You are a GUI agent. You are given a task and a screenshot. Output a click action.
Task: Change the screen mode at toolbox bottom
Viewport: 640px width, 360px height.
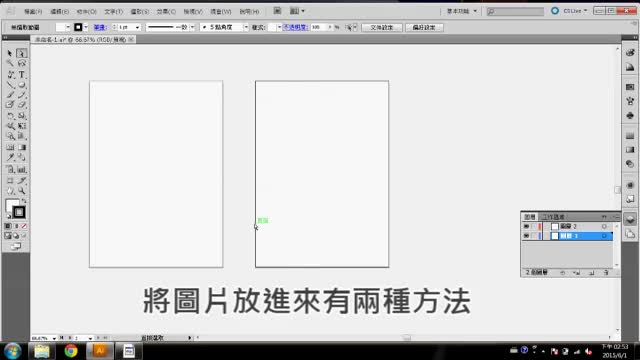[16, 247]
